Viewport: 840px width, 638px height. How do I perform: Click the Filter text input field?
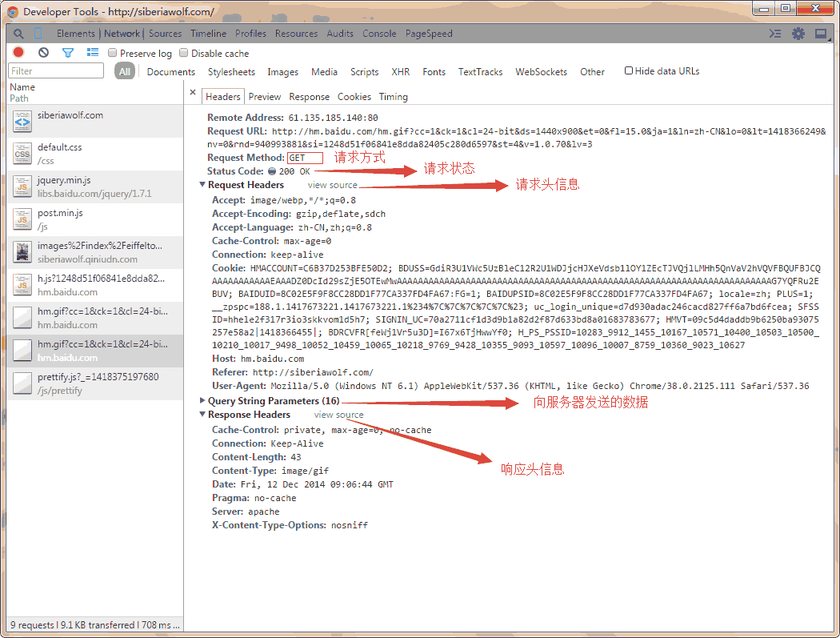(x=56, y=70)
